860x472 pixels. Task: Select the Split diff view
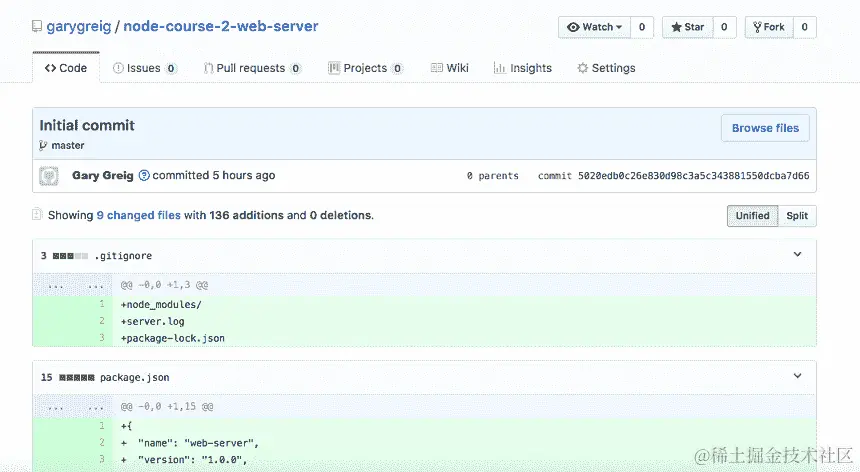coord(797,215)
